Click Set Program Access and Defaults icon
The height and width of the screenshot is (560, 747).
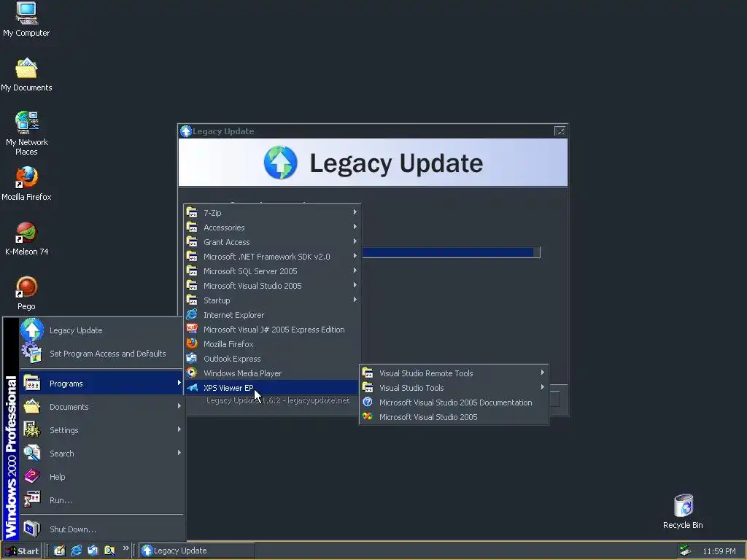[32, 354]
